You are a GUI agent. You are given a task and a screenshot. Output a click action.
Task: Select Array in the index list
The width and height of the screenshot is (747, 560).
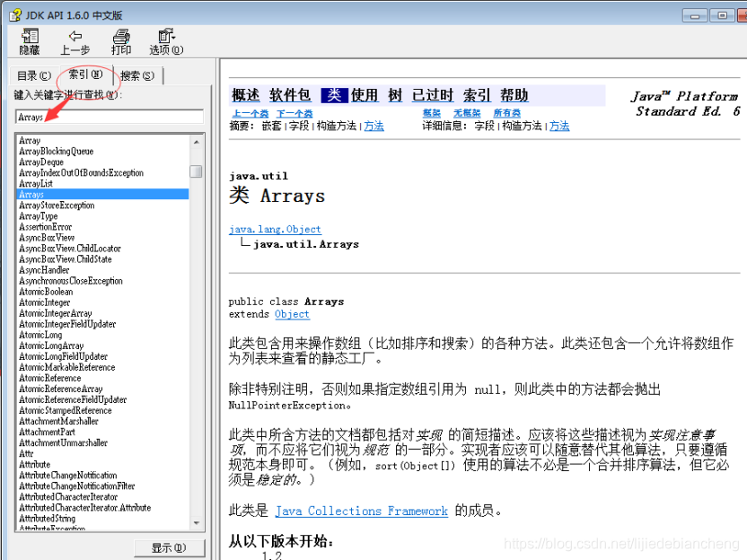[30, 141]
